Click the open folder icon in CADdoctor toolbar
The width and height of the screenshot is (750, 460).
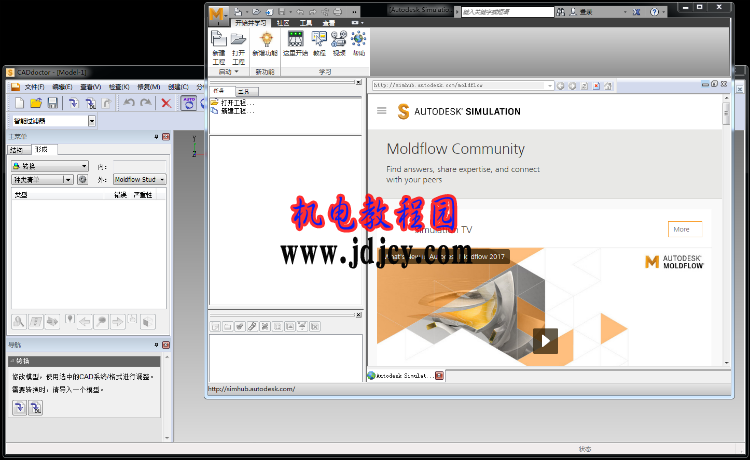click(x=36, y=103)
